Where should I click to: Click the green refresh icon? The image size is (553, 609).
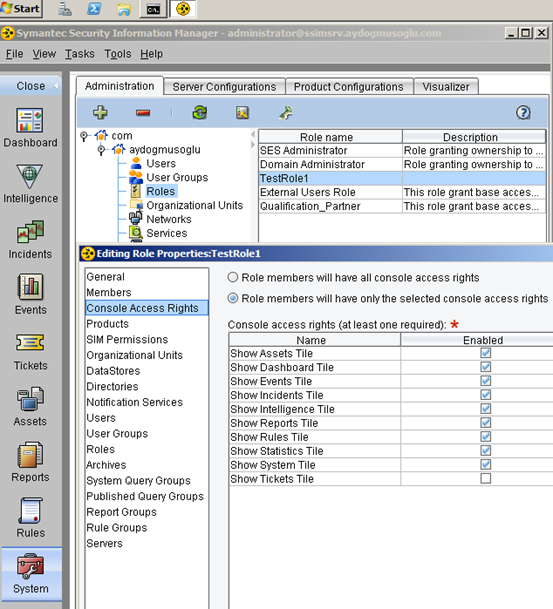(200, 113)
